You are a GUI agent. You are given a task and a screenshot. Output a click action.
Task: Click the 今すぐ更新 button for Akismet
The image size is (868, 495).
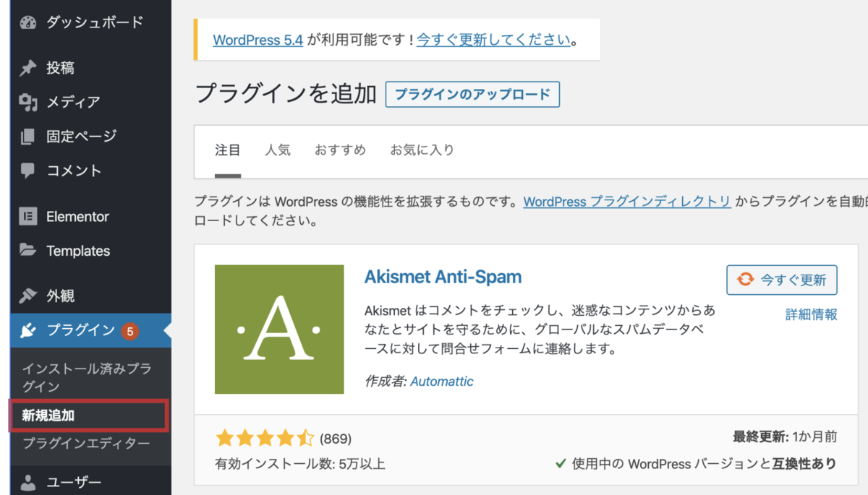(x=782, y=280)
